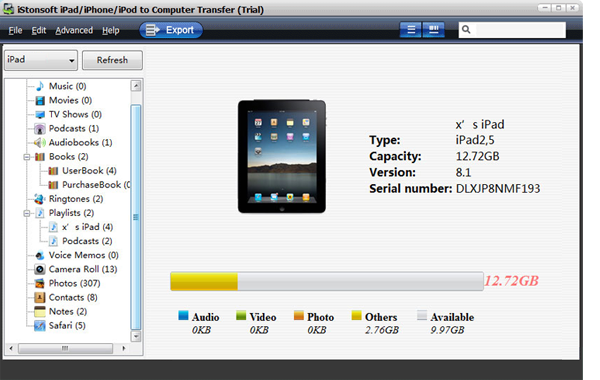Click the yellow Others legend swatch

point(357,315)
